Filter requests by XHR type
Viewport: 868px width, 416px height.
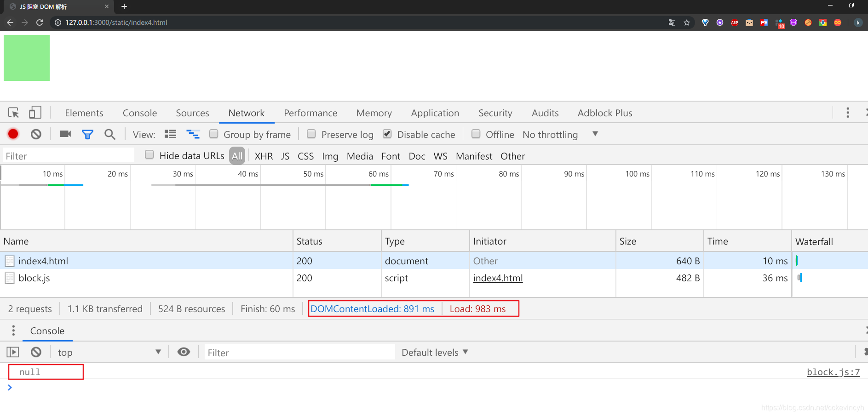pyautogui.click(x=264, y=156)
